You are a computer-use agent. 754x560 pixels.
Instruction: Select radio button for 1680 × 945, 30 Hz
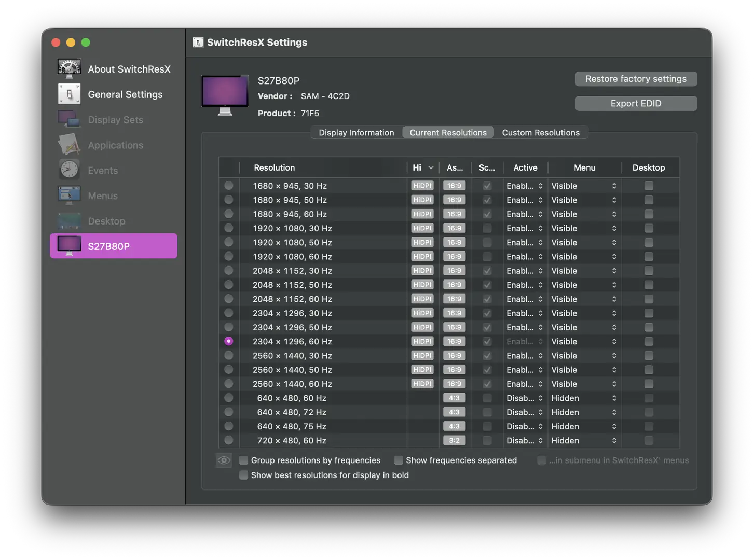[x=228, y=186]
